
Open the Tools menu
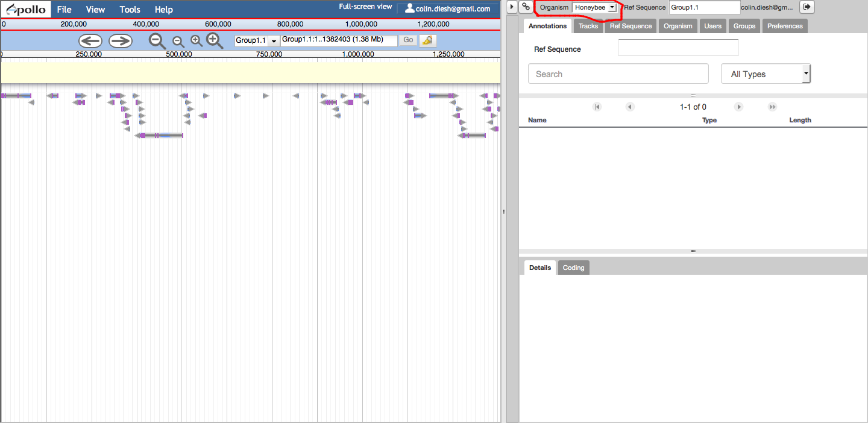[x=130, y=10]
